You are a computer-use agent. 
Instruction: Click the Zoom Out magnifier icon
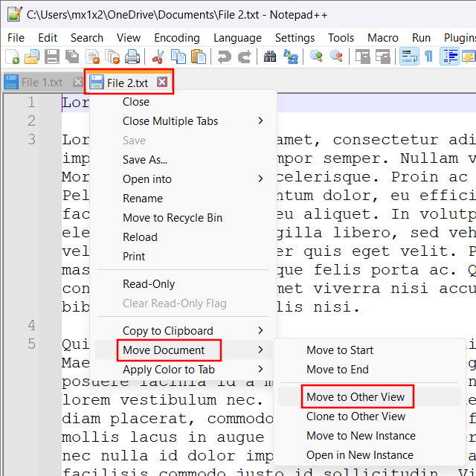point(336,57)
